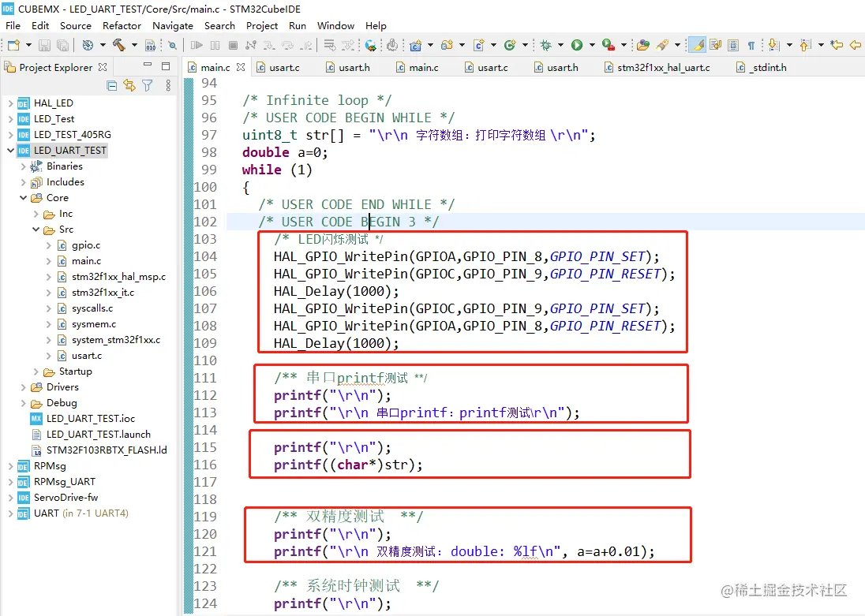Click the 'printf((char*)str);' code line
The width and height of the screenshot is (865, 616).
(x=348, y=465)
